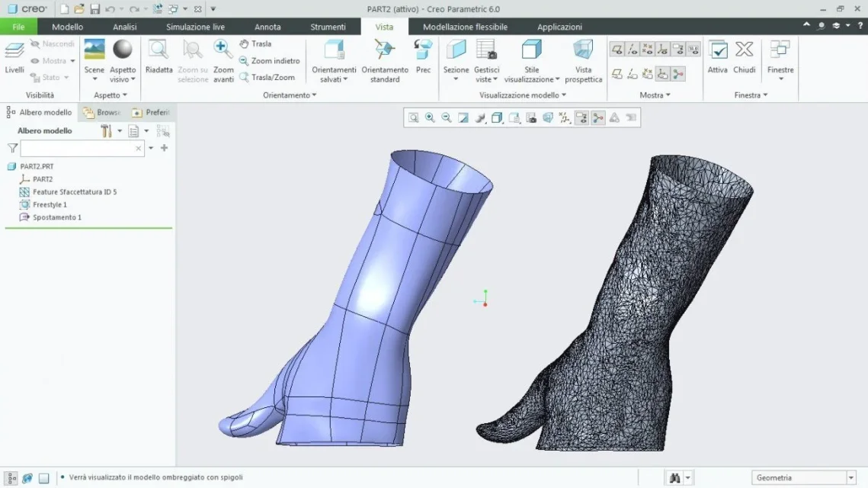
Task: Save the model with the floppy icon
Action: click(94, 9)
